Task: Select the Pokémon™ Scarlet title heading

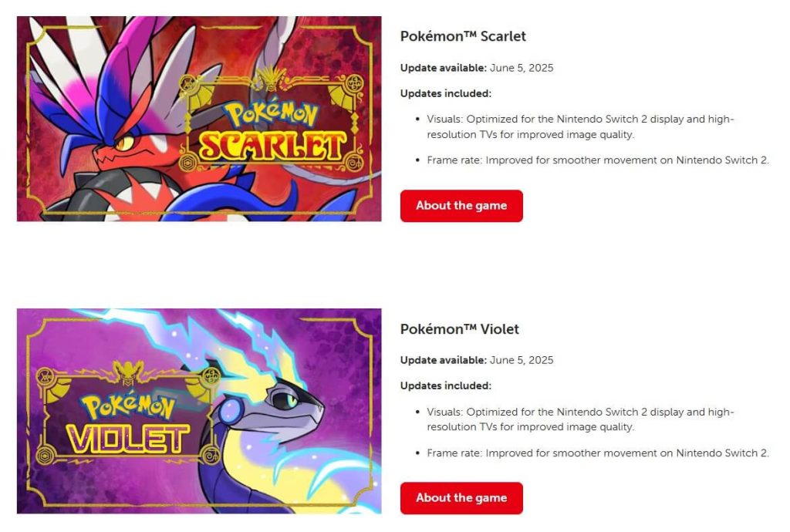Action: click(x=463, y=36)
